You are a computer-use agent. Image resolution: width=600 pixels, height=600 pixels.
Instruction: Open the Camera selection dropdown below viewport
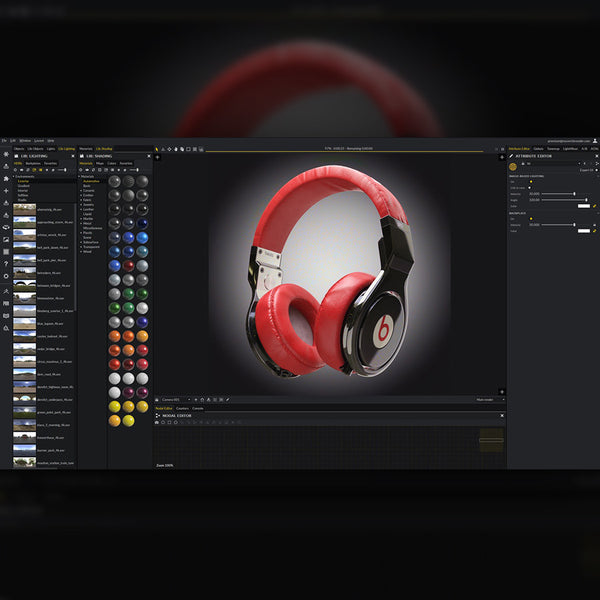pyautogui.click(x=176, y=399)
